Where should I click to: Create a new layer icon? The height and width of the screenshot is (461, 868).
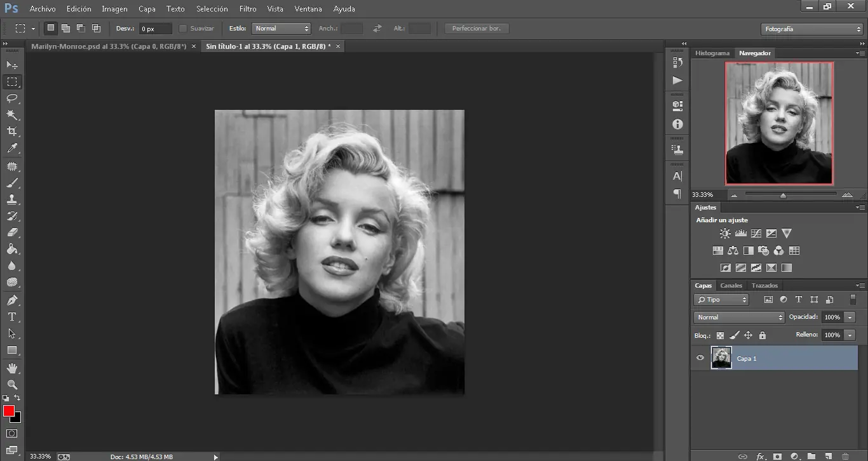(x=828, y=456)
